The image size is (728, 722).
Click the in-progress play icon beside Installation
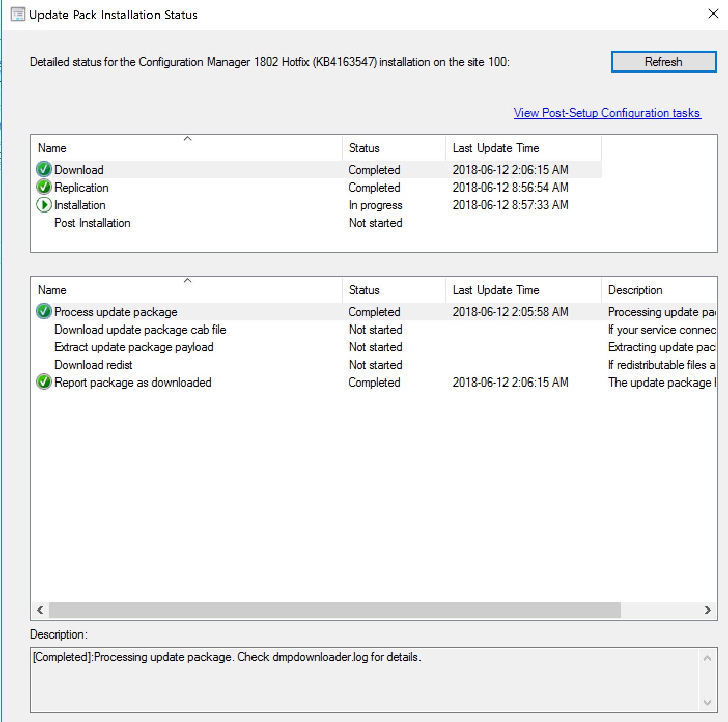tap(44, 205)
